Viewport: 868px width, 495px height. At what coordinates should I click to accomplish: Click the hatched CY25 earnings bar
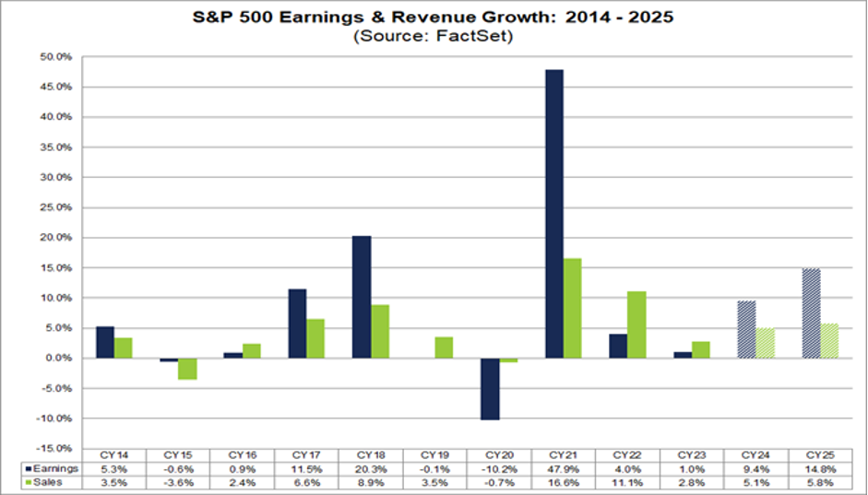pyautogui.click(x=811, y=313)
